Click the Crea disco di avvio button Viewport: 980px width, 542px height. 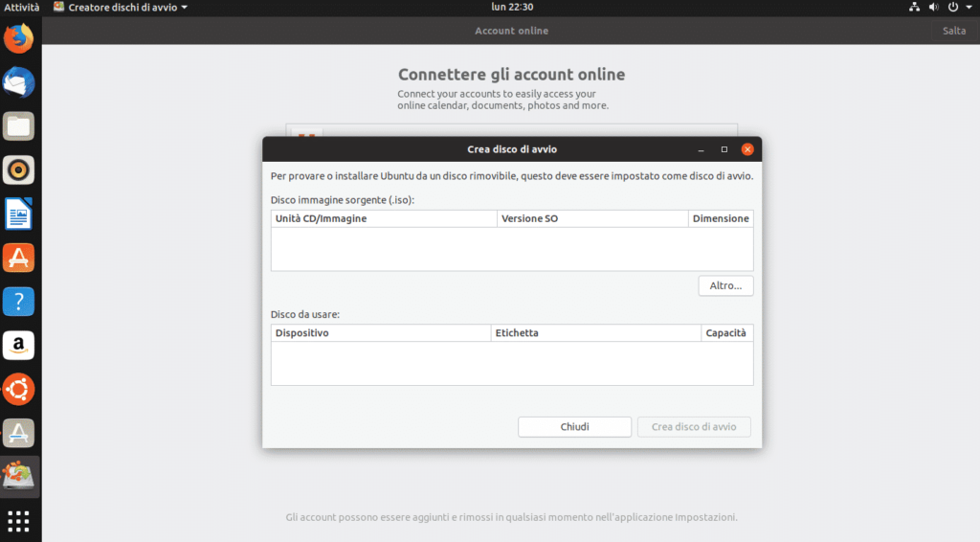(694, 427)
